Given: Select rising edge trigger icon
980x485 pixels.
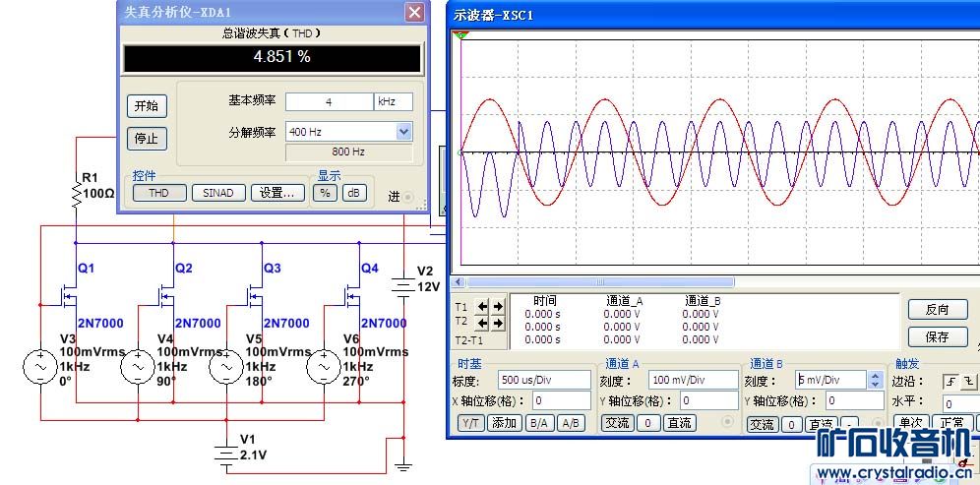Looking at the screenshot, I should [949, 380].
